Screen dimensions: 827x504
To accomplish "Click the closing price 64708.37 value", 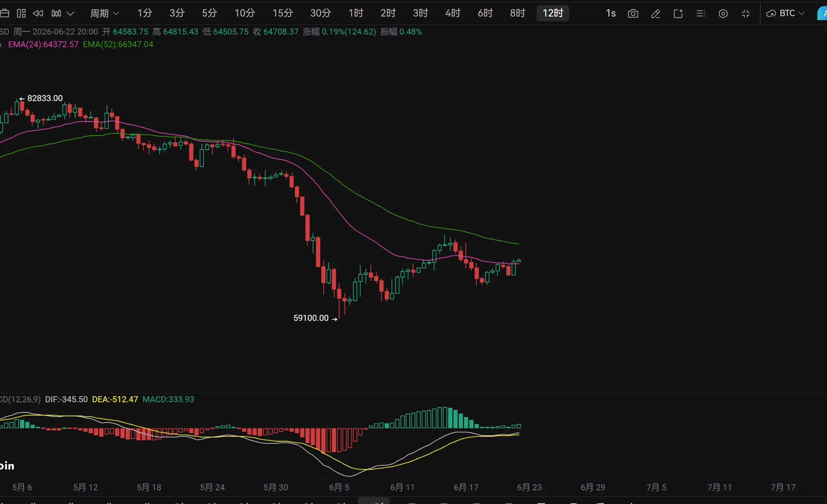I will coord(281,32).
